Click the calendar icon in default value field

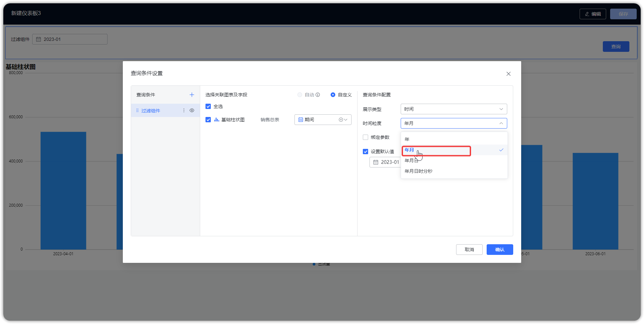[x=376, y=162]
